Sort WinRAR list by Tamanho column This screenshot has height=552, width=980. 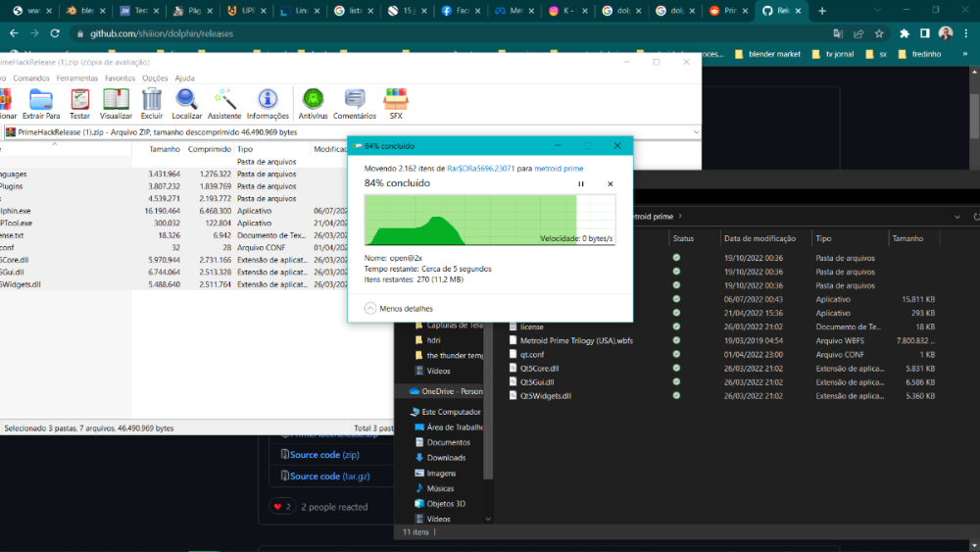click(165, 149)
